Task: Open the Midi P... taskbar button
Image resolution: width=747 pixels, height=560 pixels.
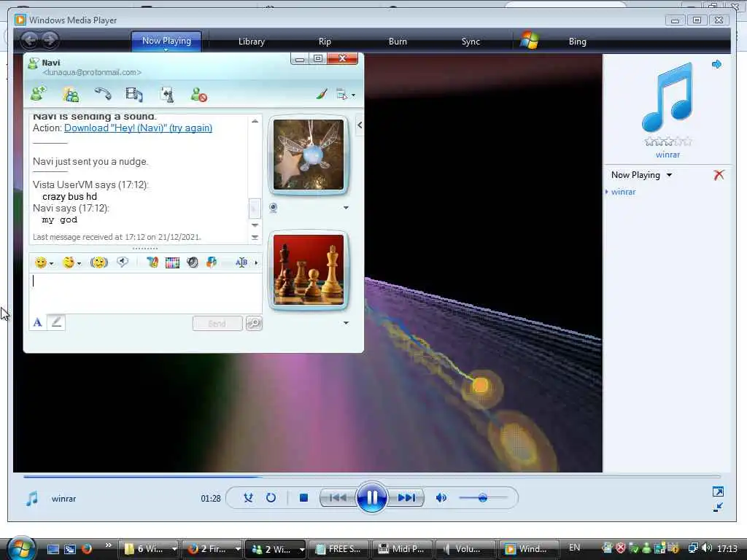Action: pyautogui.click(x=402, y=548)
